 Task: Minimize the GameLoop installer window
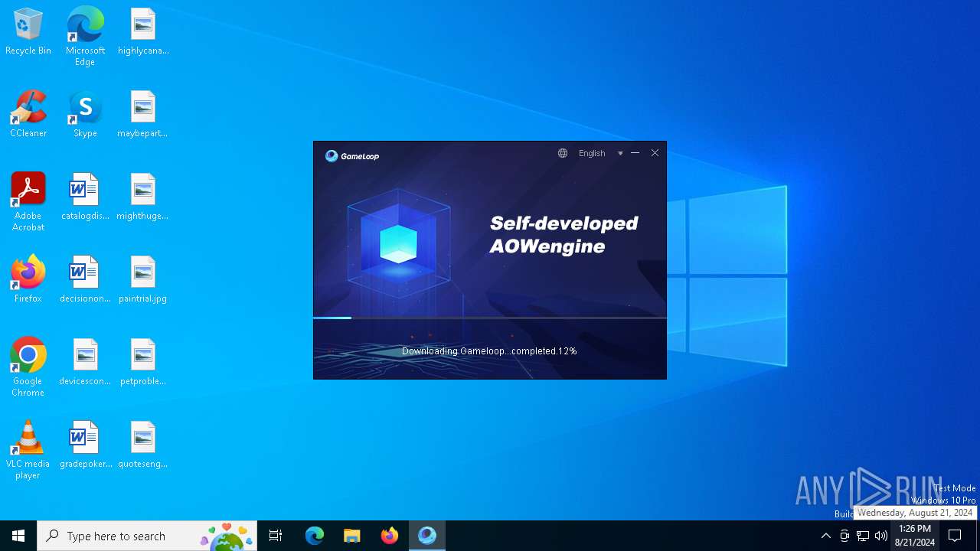635,153
